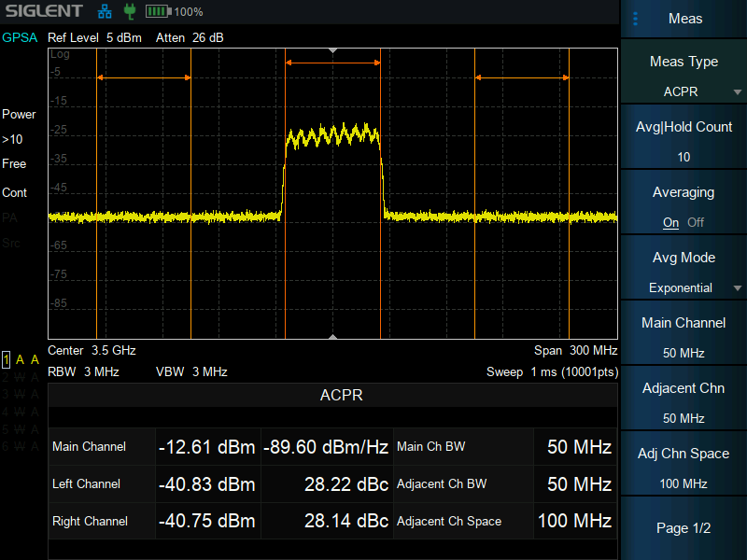
Task: Click the GPSA mode label
Action: tap(20, 37)
